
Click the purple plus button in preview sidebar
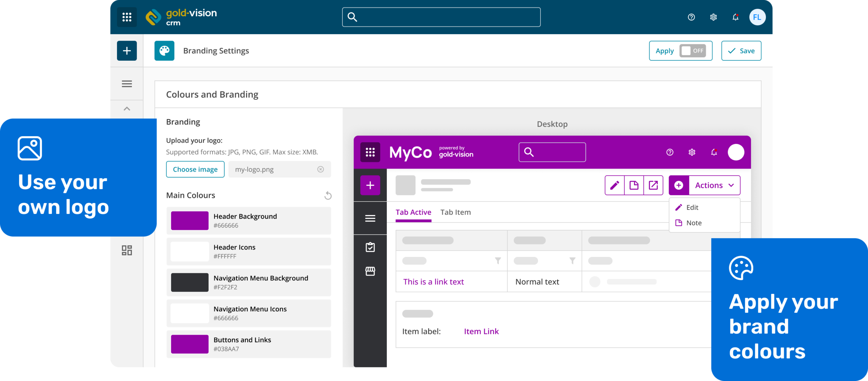370,185
